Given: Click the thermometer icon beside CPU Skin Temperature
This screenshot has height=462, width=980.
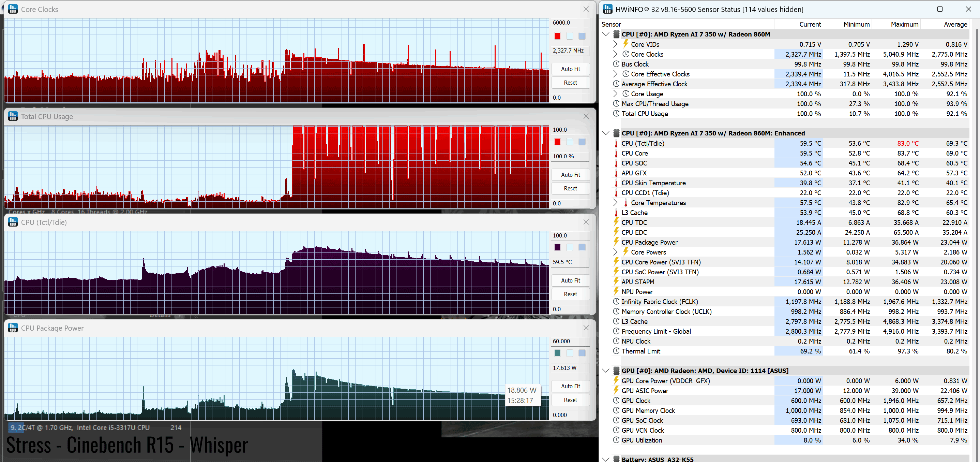Looking at the screenshot, I should (616, 183).
